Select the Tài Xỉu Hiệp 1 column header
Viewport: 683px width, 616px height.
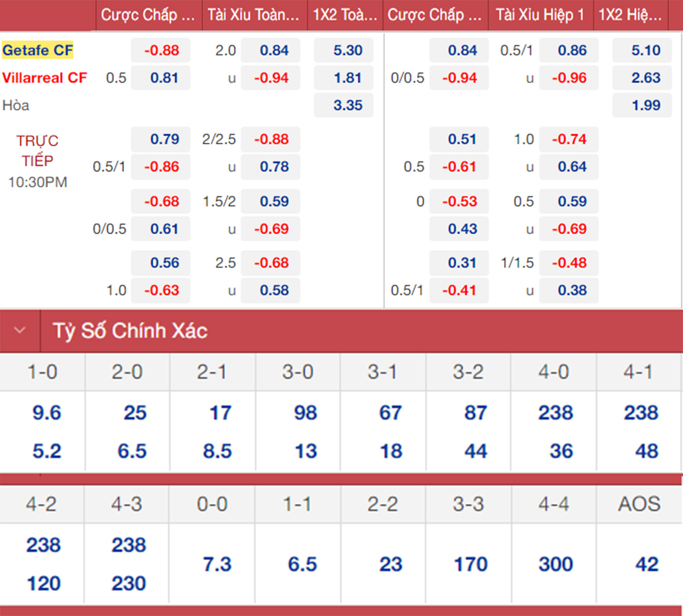(540, 15)
